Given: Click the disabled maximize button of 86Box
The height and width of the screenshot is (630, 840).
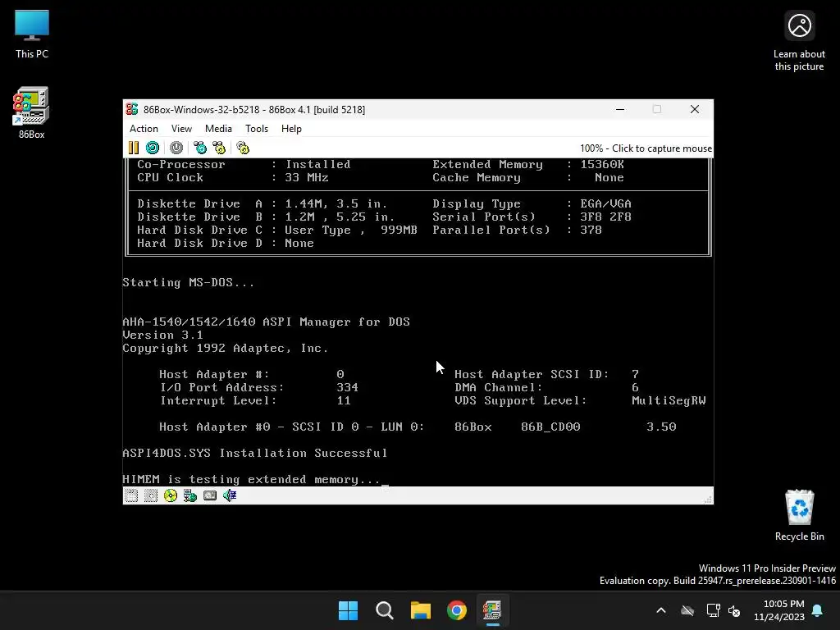Looking at the screenshot, I should 657,109.
